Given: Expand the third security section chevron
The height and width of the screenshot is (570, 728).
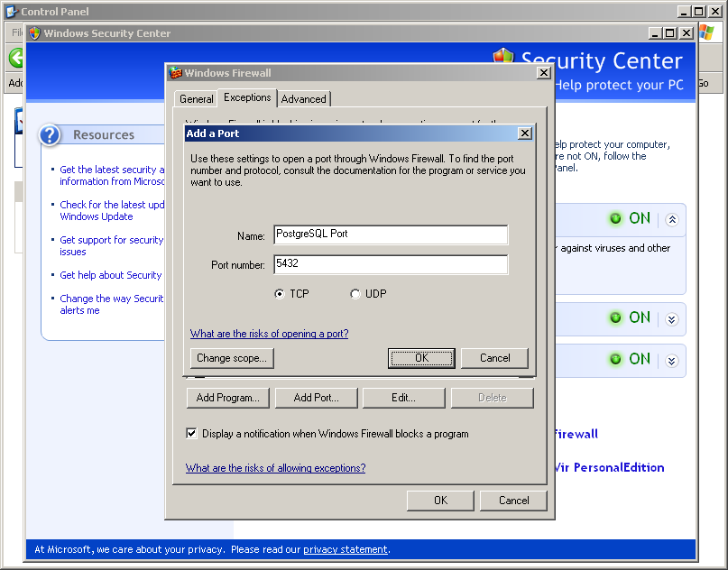Looking at the screenshot, I should tap(672, 360).
